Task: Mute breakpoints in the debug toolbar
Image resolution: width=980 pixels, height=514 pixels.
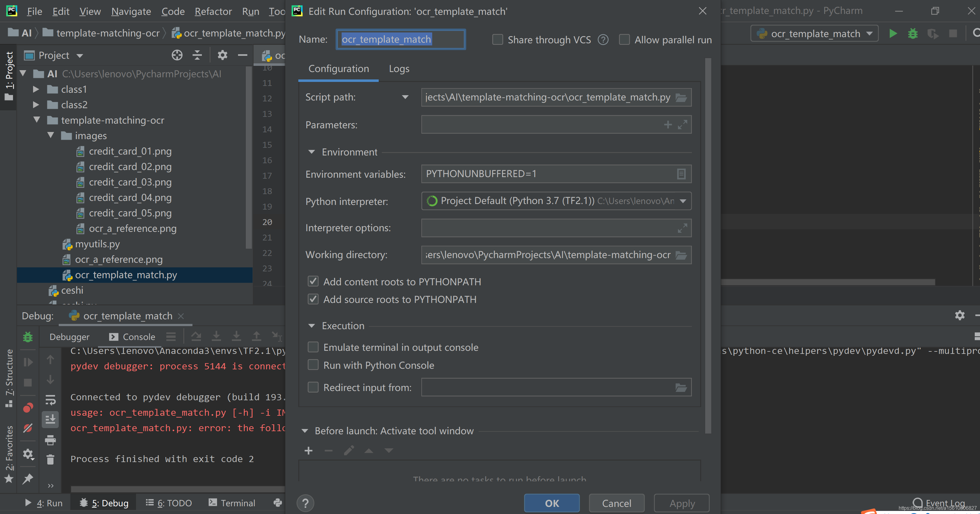Action: pyautogui.click(x=28, y=428)
